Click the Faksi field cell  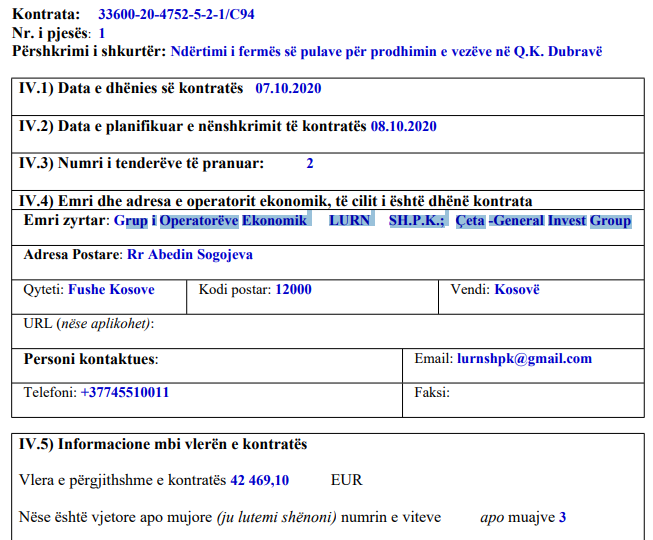[525, 392]
